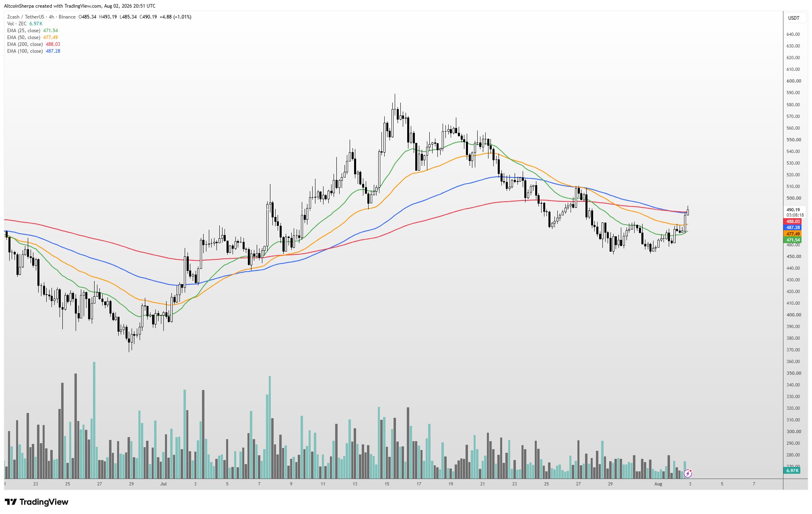Click the 400.00 price axis label
Viewport: 812px width, 514px height.
(793, 315)
